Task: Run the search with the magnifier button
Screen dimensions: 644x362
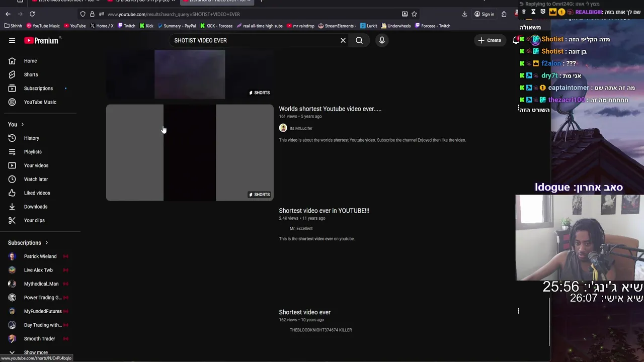Action: 359,40
